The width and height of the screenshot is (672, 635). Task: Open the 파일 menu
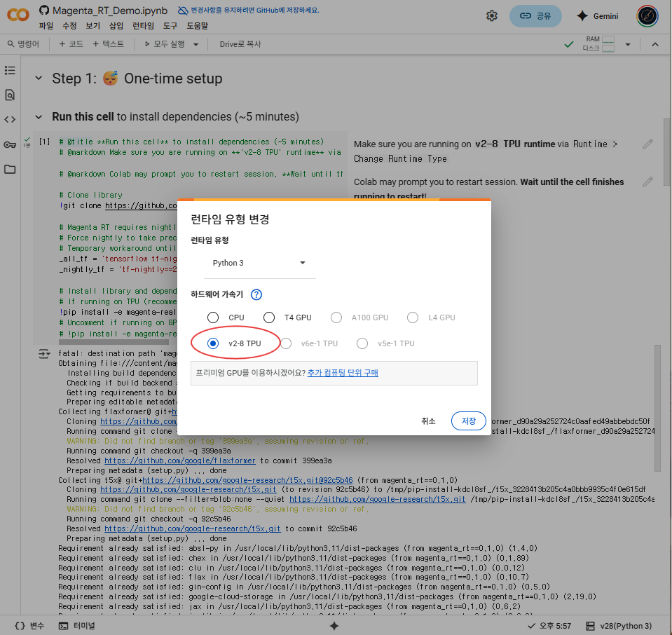(x=46, y=26)
